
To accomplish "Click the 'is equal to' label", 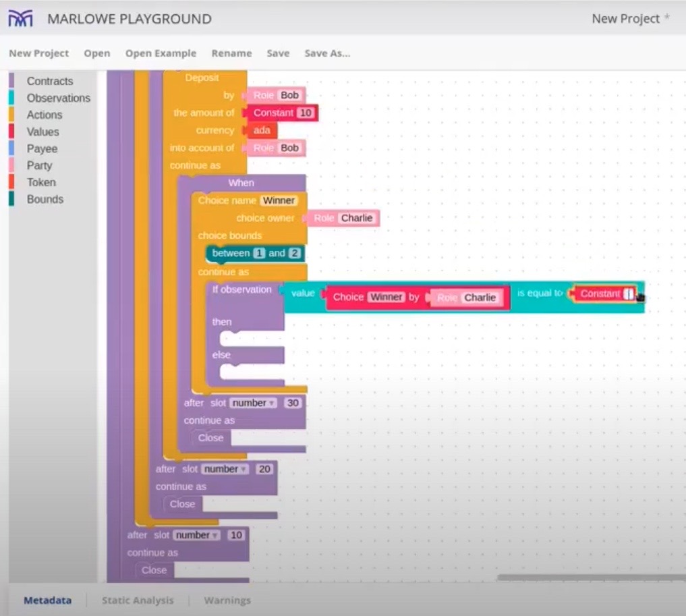I will [540, 293].
